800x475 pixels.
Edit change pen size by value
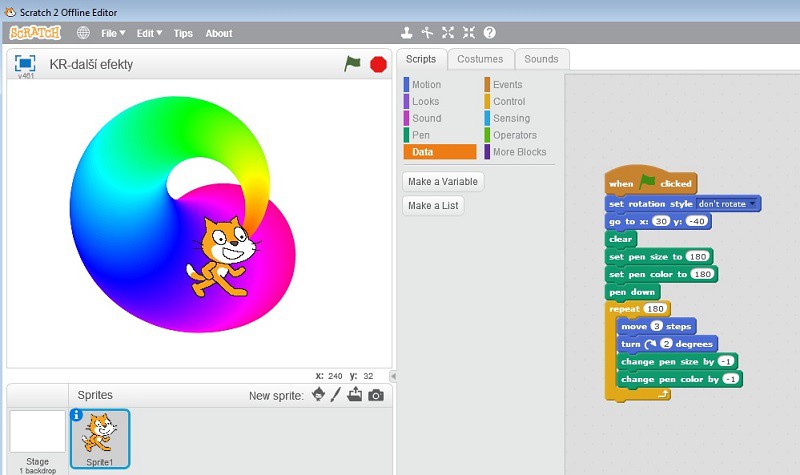[x=726, y=362]
